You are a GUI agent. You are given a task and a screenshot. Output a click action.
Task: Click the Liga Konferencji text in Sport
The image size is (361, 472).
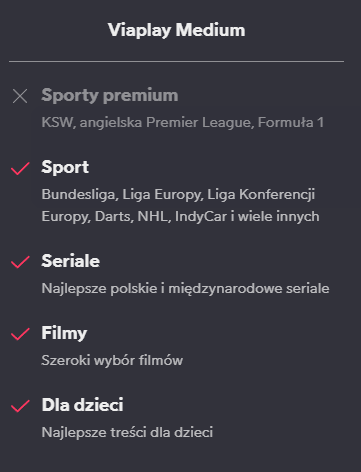[x=261, y=195]
